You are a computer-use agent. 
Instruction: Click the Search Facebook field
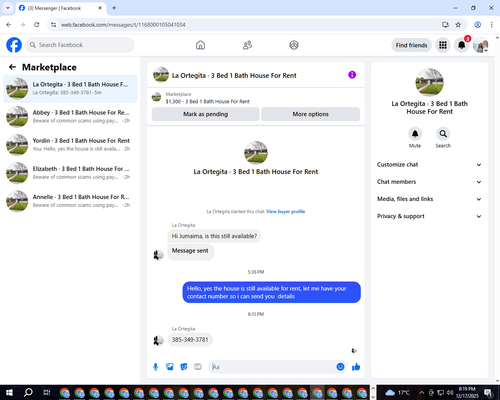tap(80, 45)
